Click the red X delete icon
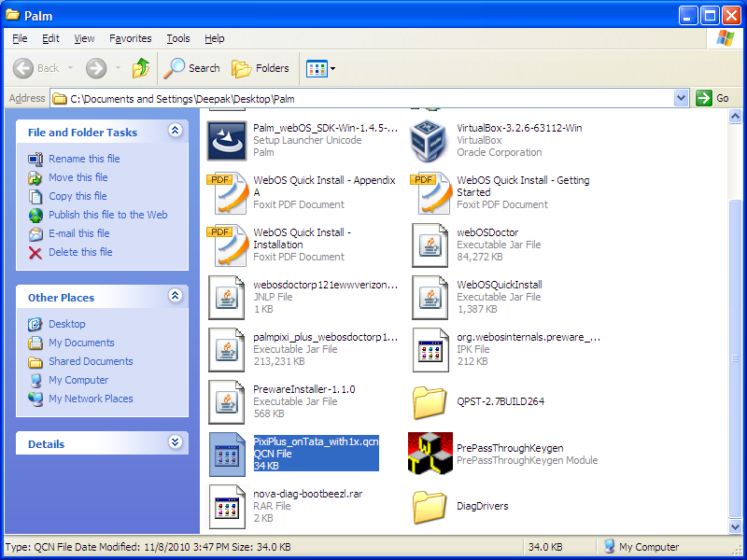The height and width of the screenshot is (560, 747). pyautogui.click(x=35, y=252)
